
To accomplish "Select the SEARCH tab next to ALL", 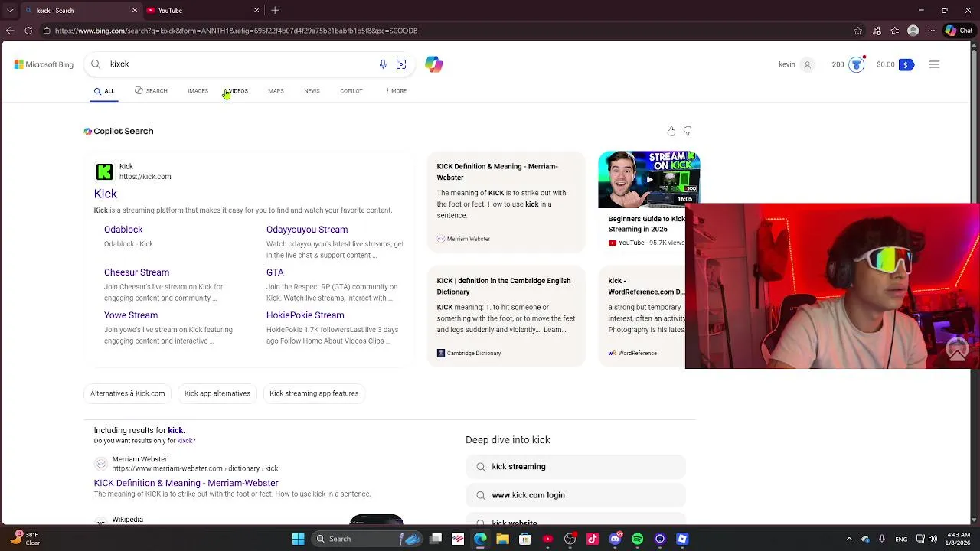I will [x=151, y=91].
